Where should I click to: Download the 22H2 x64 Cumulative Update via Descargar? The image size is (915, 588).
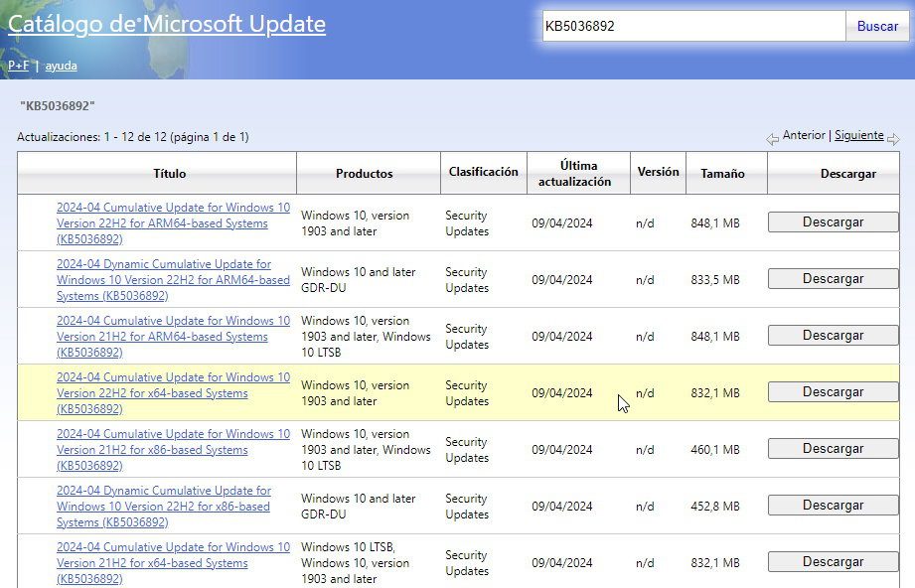[x=833, y=392]
